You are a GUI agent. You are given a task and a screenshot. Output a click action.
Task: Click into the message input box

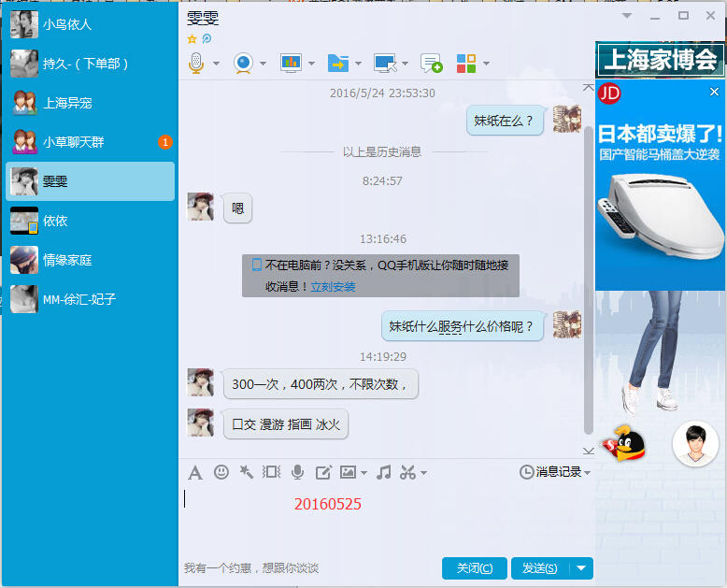coord(387,522)
